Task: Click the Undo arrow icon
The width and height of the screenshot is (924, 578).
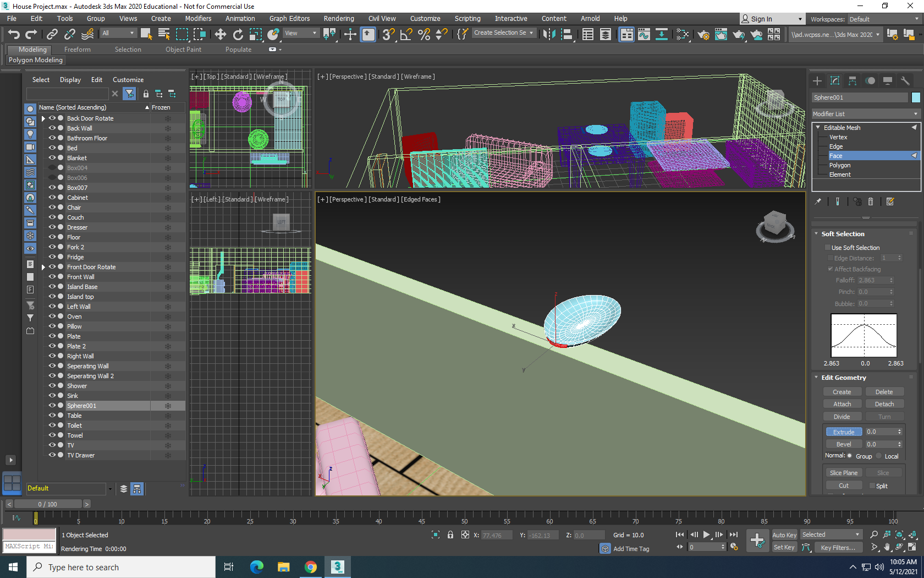Action: pyautogui.click(x=14, y=34)
